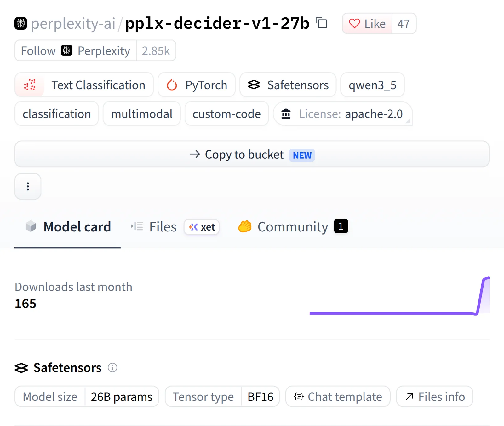Viewport: 504px width, 426px height.
Task: Filter by the PyTorch tag
Action: [197, 85]
